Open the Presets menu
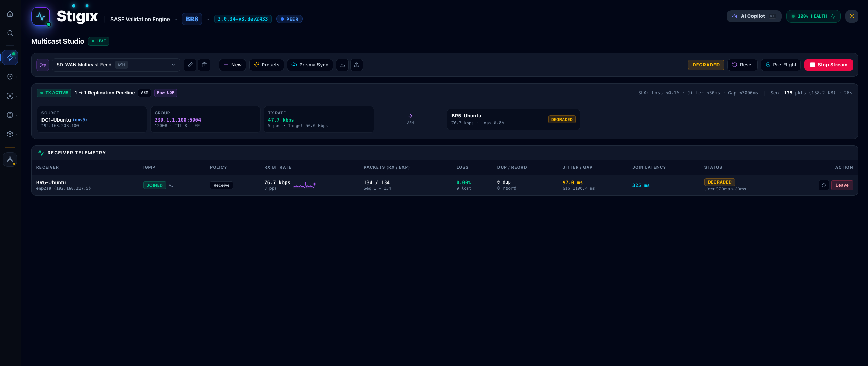 coord(266,65)
